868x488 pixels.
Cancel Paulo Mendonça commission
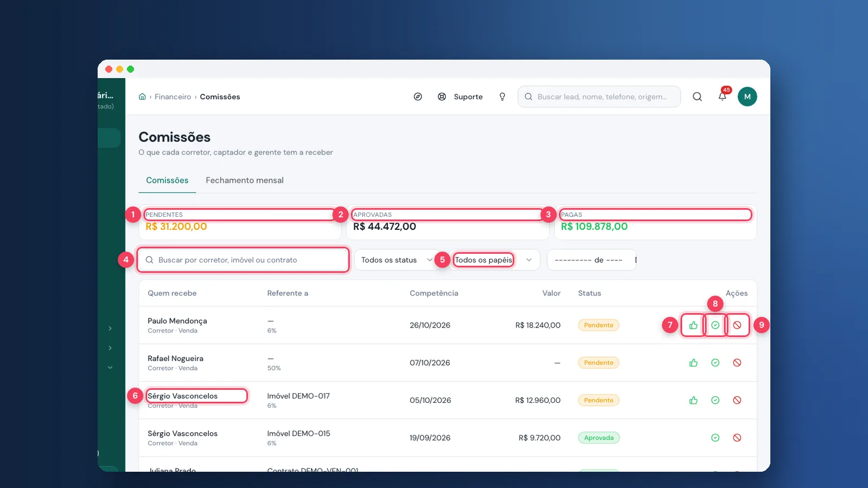pyautogui.click(x=737, y=325)
